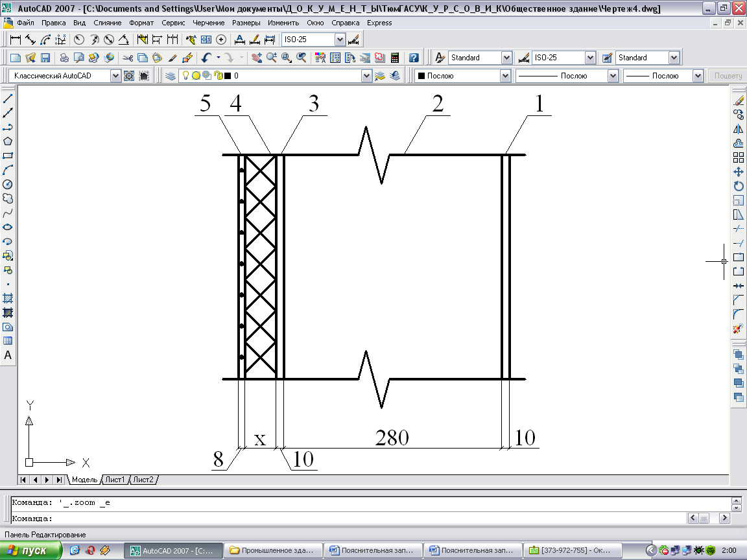Click the Undo arrow icon
Screen dimensions: 747x560
point(206,58)
